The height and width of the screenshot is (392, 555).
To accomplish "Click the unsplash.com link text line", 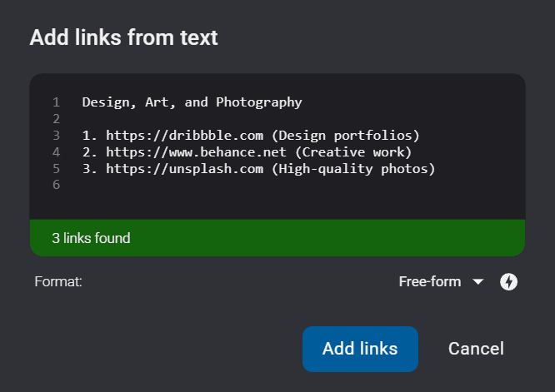I will tap(258, 169).
